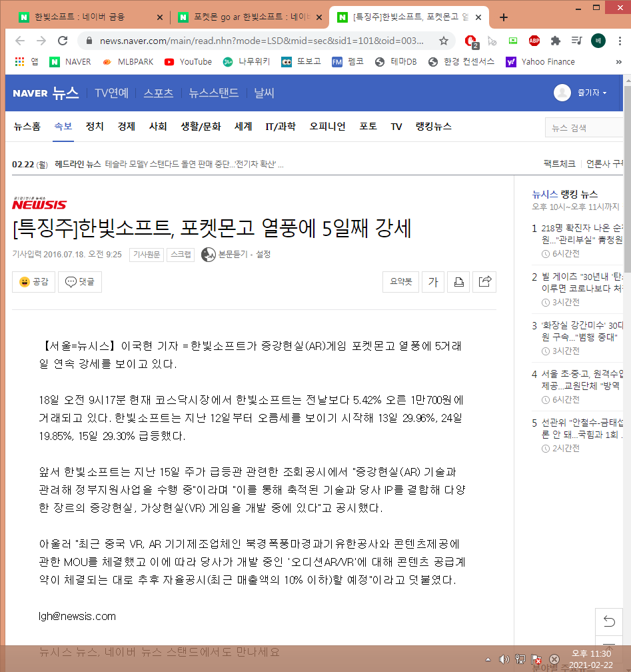Open 기사원문 original article button
631x672 pixels.
pyautogui.click(x=147, y=255)
